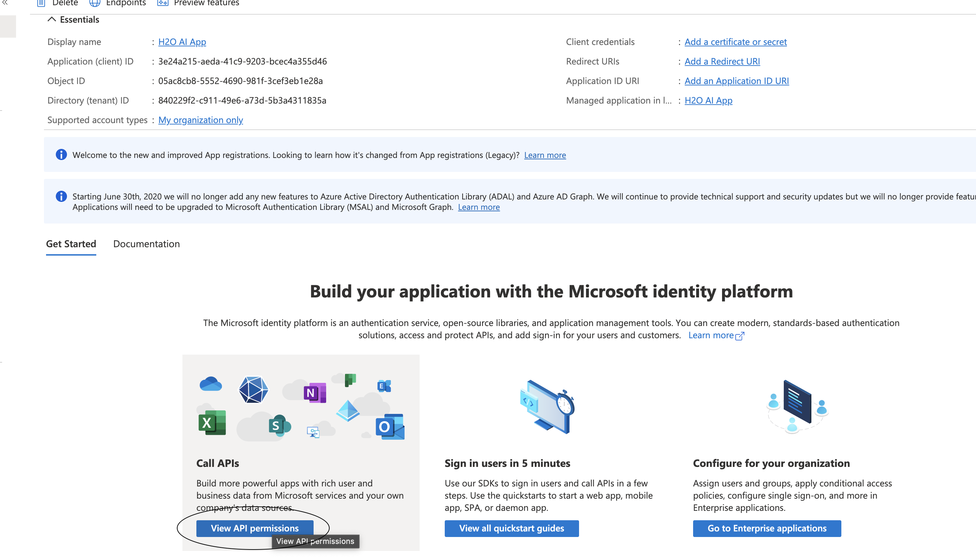Click View API permissions button
Screen dimensions: 976x560
[x=255, y=529]
